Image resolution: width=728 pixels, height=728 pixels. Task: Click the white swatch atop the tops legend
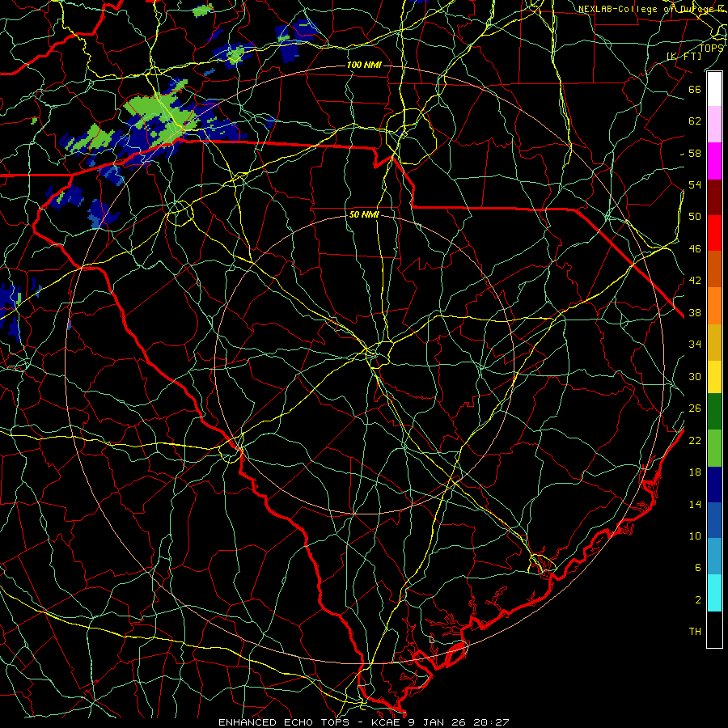tap(714, 89)
